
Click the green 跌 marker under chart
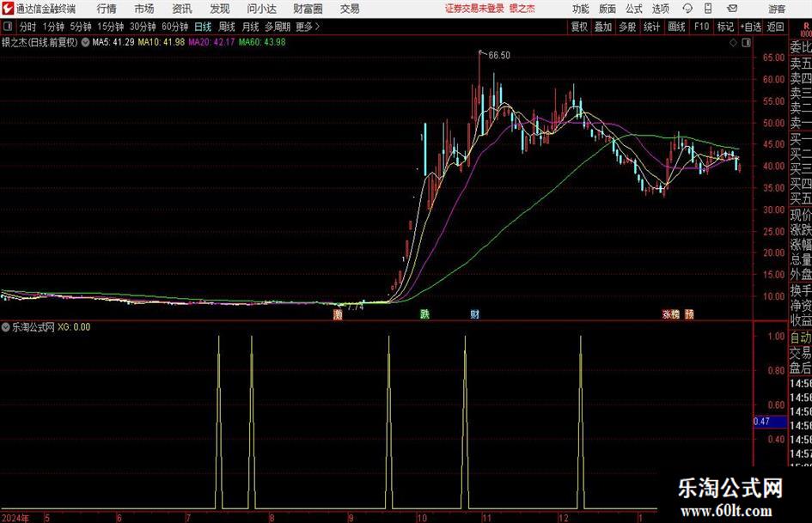coord(424,313)
